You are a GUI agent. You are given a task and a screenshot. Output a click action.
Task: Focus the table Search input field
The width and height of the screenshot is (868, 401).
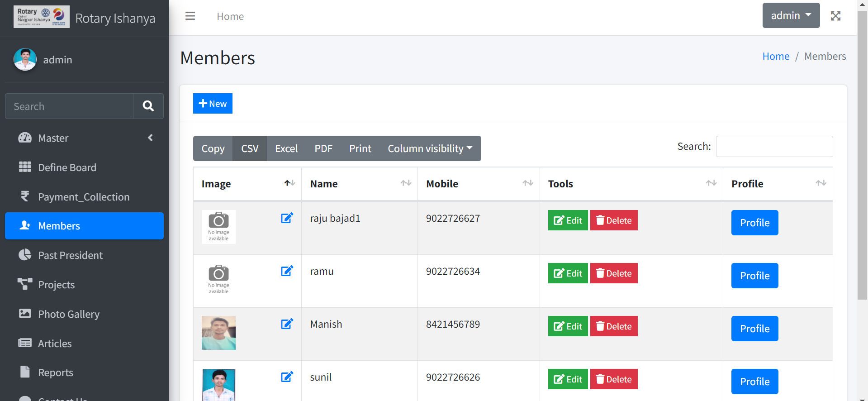[774, 147]
